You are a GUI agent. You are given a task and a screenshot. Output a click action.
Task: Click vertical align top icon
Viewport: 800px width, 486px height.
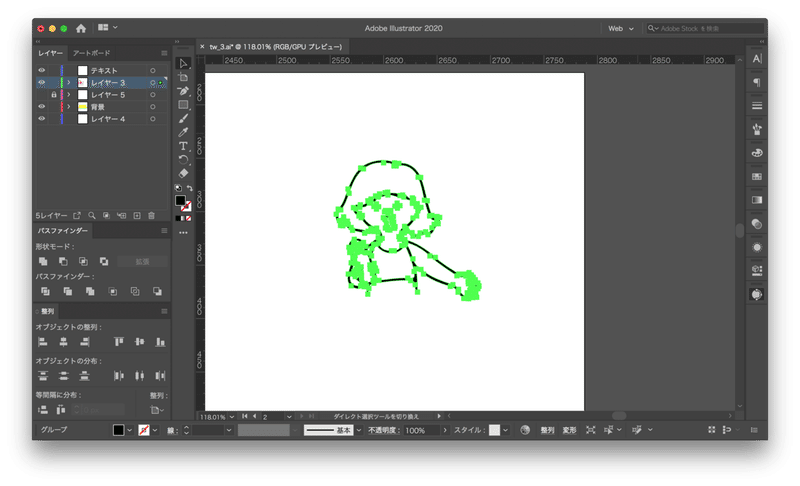click(119, 342)
